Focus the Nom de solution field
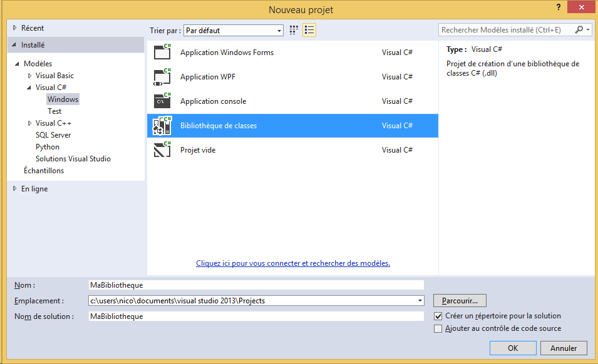The image size is (598, 364). (x=256, y=316)
